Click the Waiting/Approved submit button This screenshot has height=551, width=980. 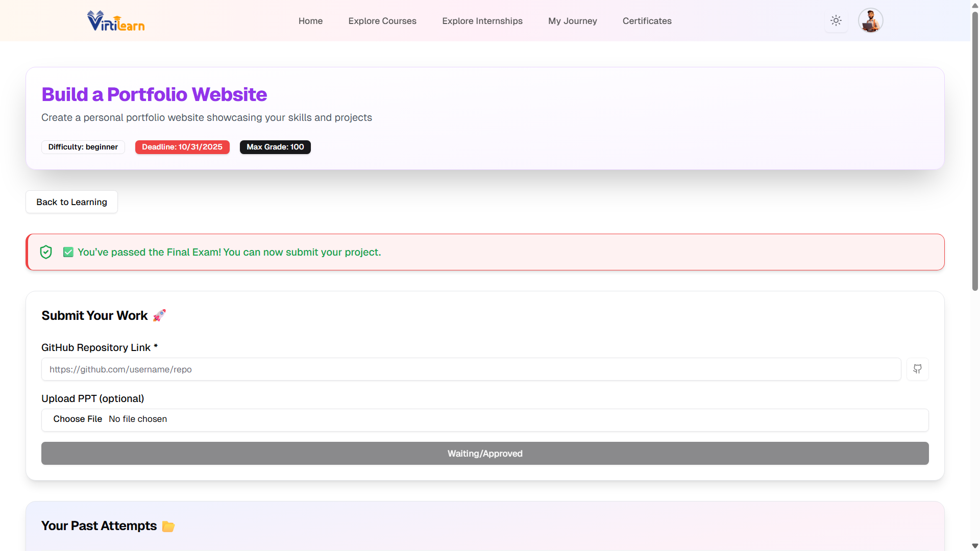484,453
